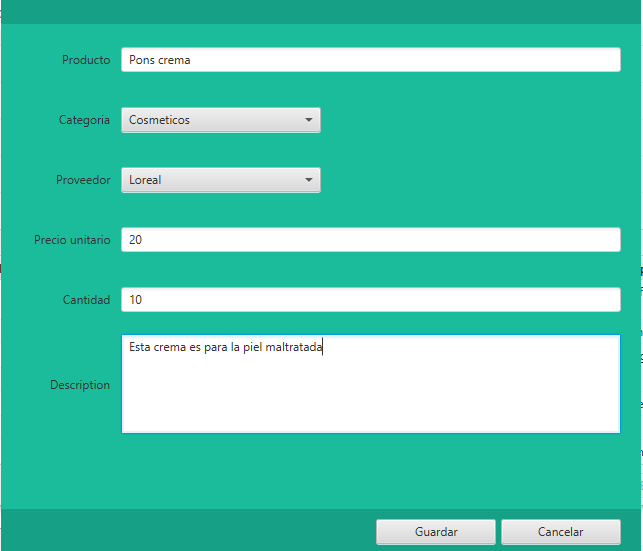Cancel the form with Cancelar button

point(561,532)
